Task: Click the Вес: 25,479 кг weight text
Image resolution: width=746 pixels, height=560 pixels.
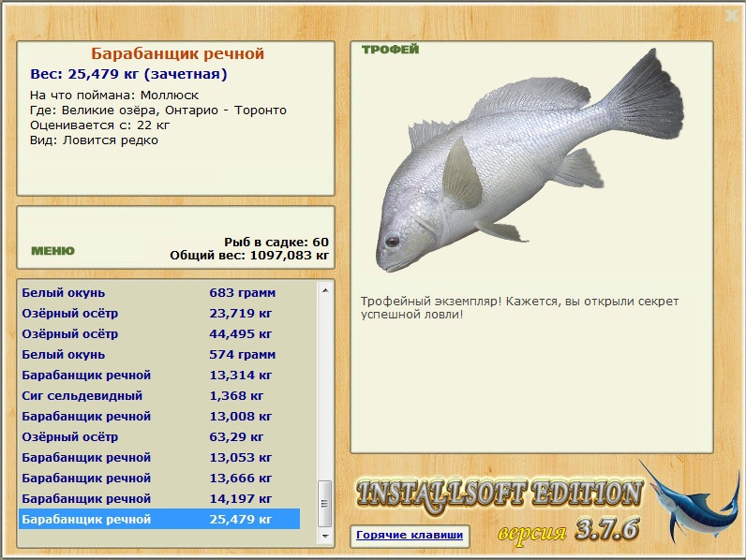Action: (x=129, y=74)
